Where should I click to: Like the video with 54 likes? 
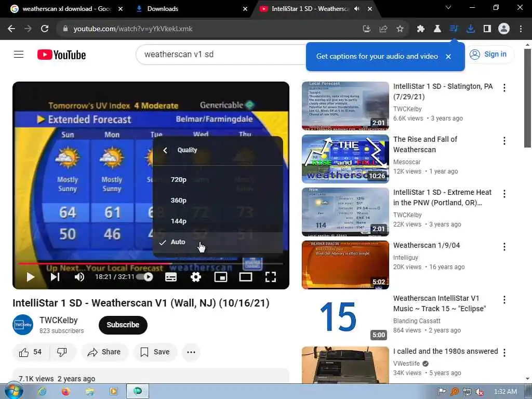click(x=31, y=352)
